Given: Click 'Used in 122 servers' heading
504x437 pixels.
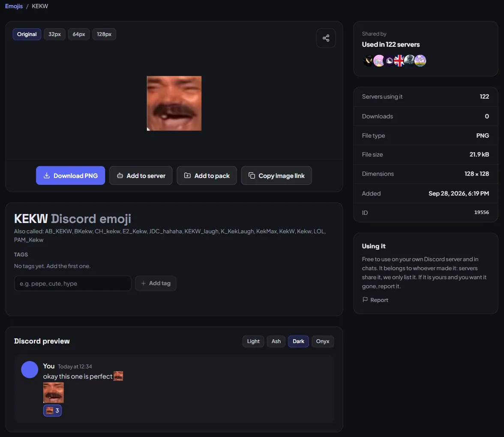Looking at the screenshot, I should (391, 44).
